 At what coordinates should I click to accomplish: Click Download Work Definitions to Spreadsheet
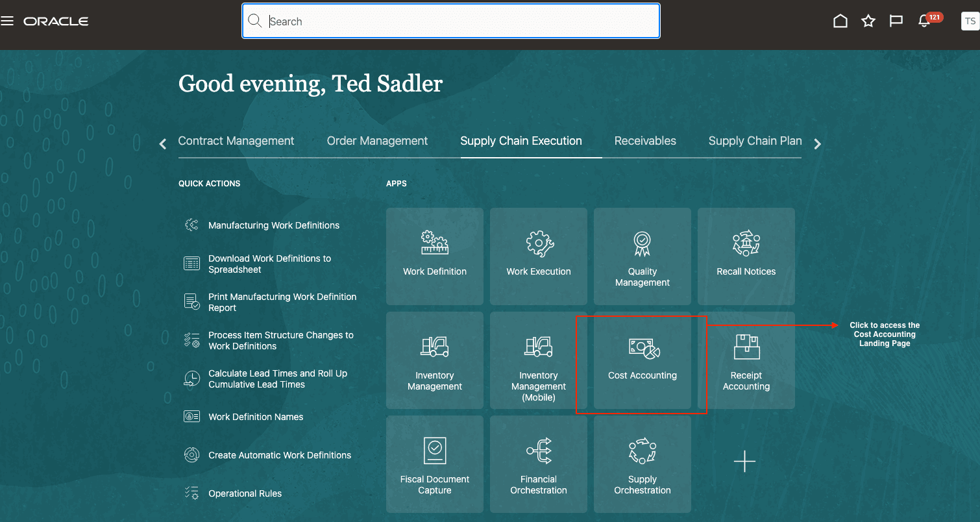269,264
